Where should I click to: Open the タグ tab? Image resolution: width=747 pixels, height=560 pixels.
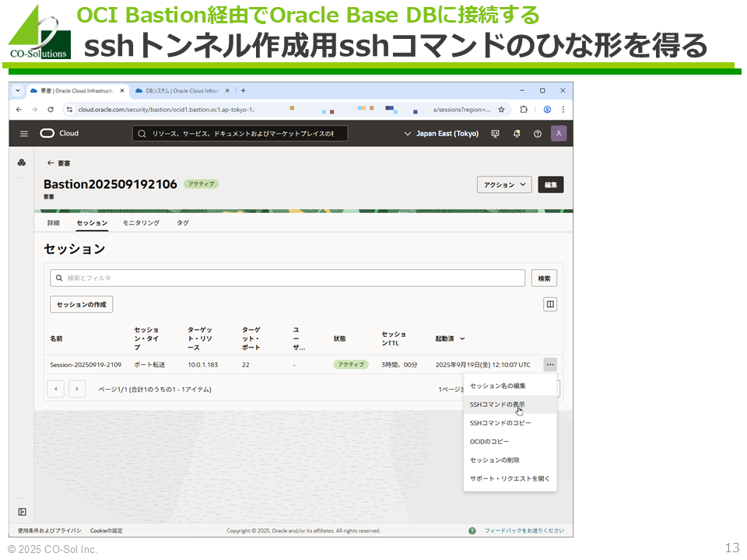coord(183,223)
